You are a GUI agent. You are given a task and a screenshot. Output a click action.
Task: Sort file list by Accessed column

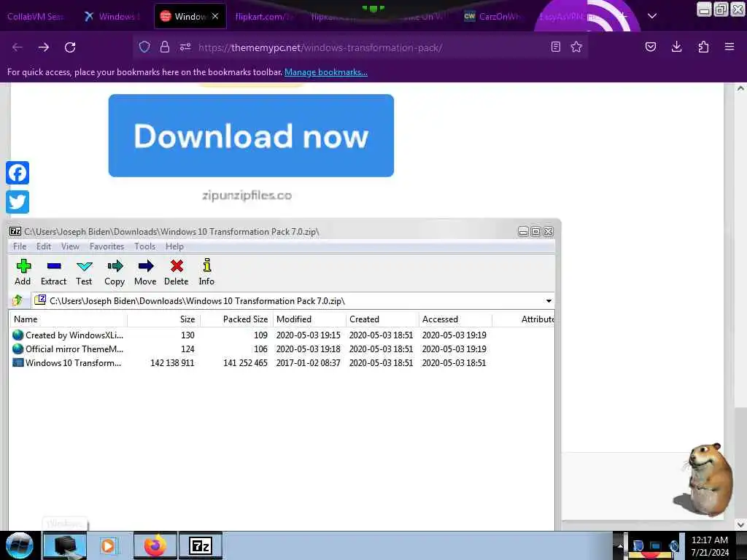455,319
